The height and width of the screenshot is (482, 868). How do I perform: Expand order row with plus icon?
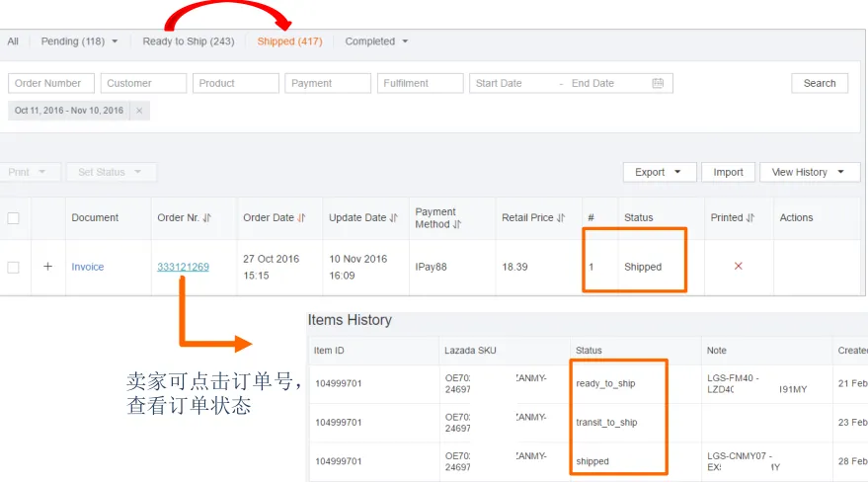point(48,267)
